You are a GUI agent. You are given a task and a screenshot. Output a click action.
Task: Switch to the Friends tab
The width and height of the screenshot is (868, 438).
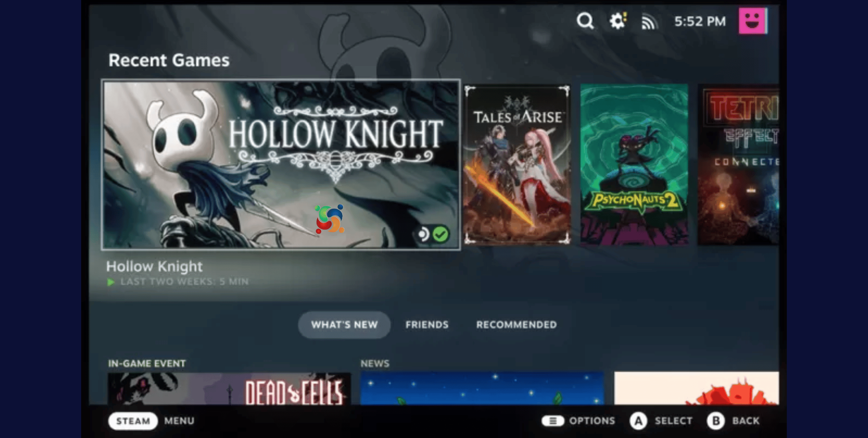[427, 325]
